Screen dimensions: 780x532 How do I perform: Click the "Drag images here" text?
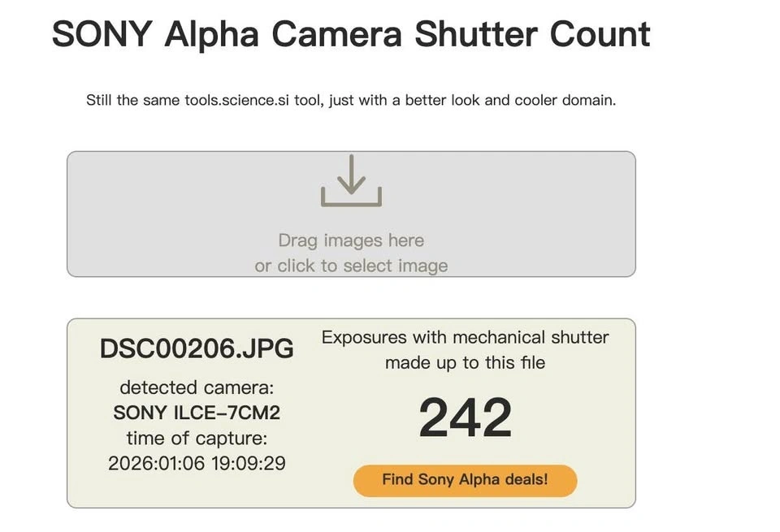coord(351,240)
